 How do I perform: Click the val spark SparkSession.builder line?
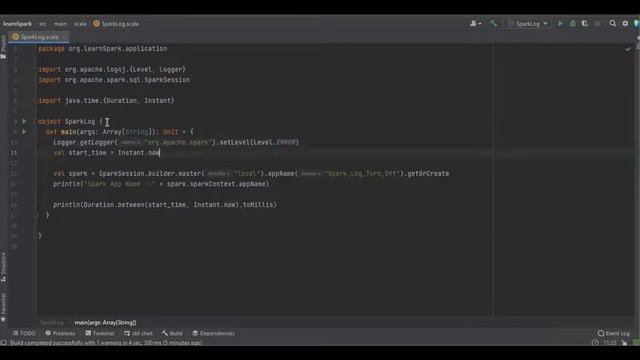click(x=251, y=173)
